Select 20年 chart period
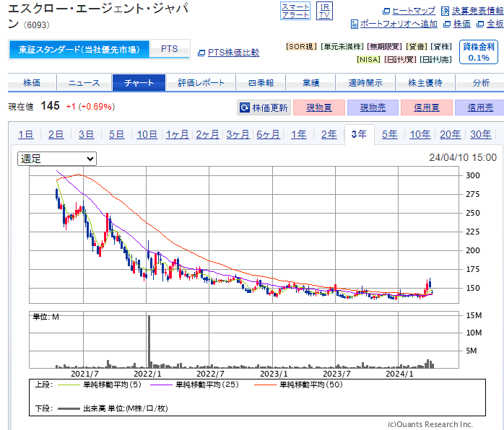Image resolution: width=504 pixels, height=430 pixels. pyautogui.click(x=450, y=134)
